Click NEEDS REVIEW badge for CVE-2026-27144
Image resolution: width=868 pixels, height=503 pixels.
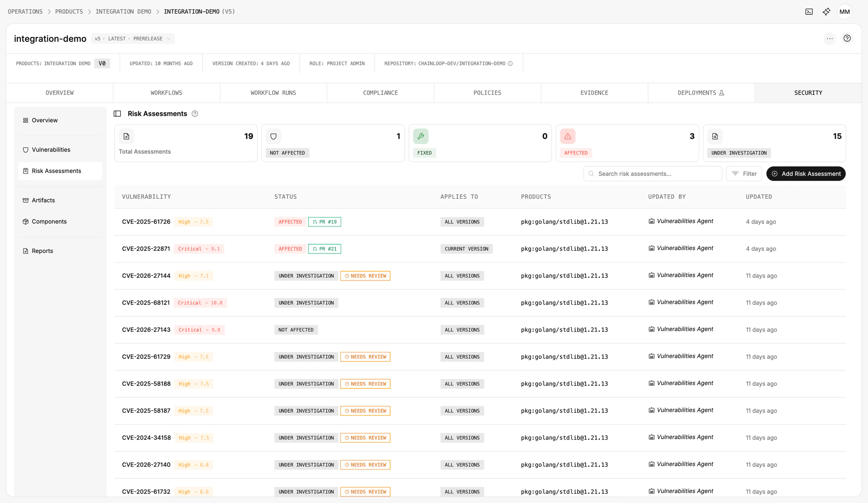click(365, 276)
